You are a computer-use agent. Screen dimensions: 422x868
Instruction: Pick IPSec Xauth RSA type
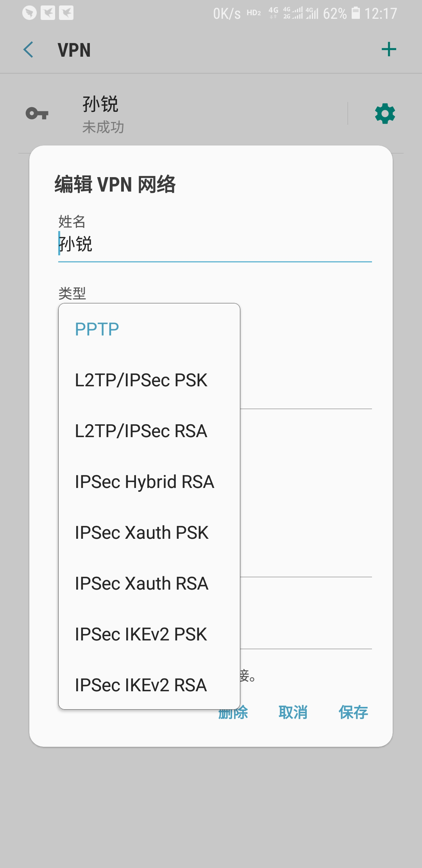click(142, 583)
